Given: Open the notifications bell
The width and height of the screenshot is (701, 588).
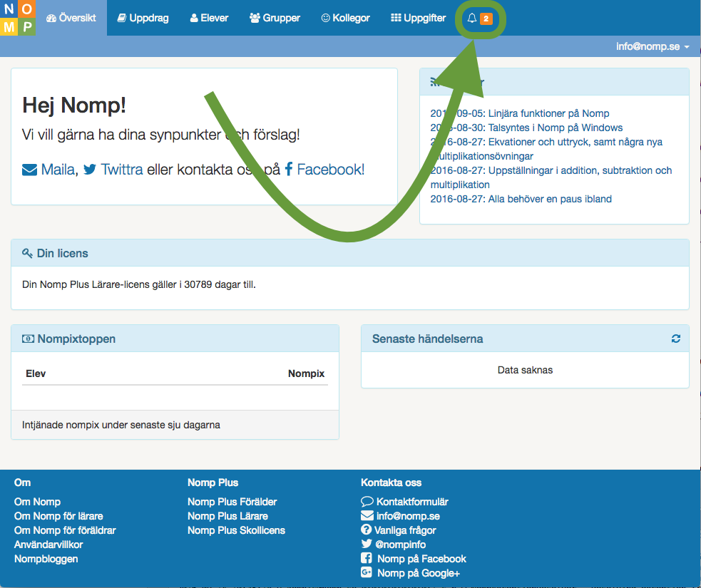Looking at the screenshot, I should 471,19.
